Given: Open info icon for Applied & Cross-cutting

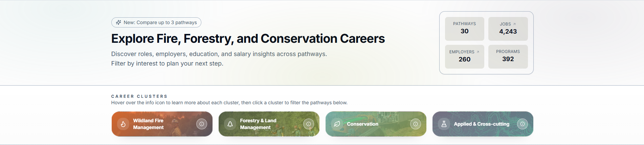Looking at the screenshot, I should coord(523,124).
